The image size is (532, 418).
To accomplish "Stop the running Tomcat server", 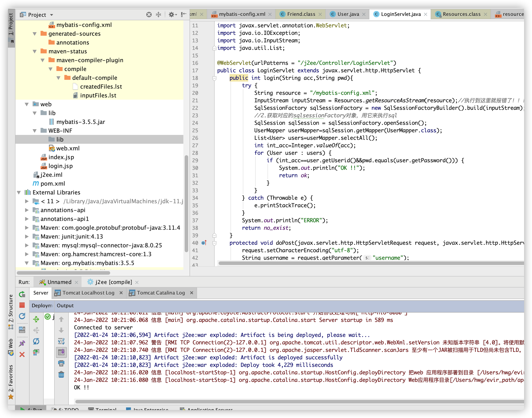I will point(22,305).
